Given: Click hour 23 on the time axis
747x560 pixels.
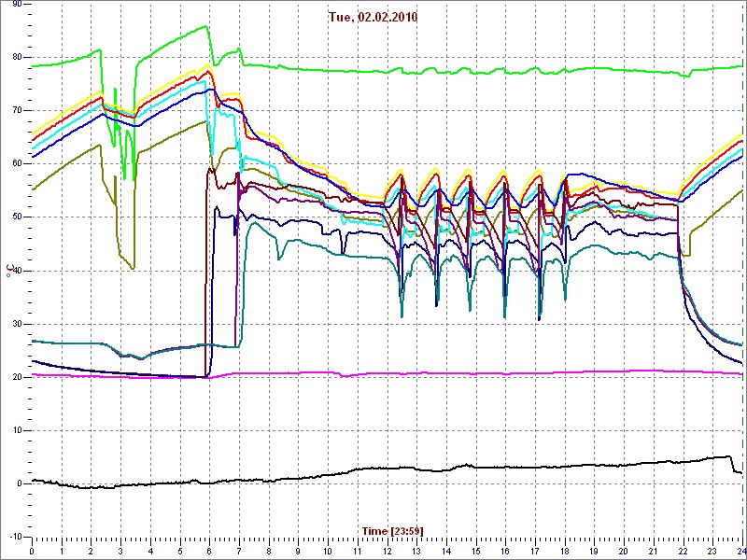Looking at the screenshot, I should click(712, 550).
